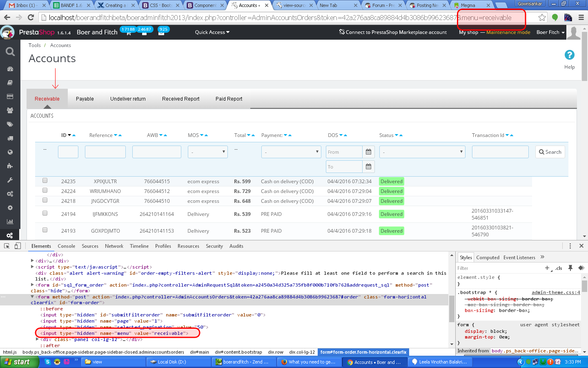This screenshot has width=588, height=368.
Task: Open the MOS filter dropdown
Action: pyautogui.click(x=208, y=152)
